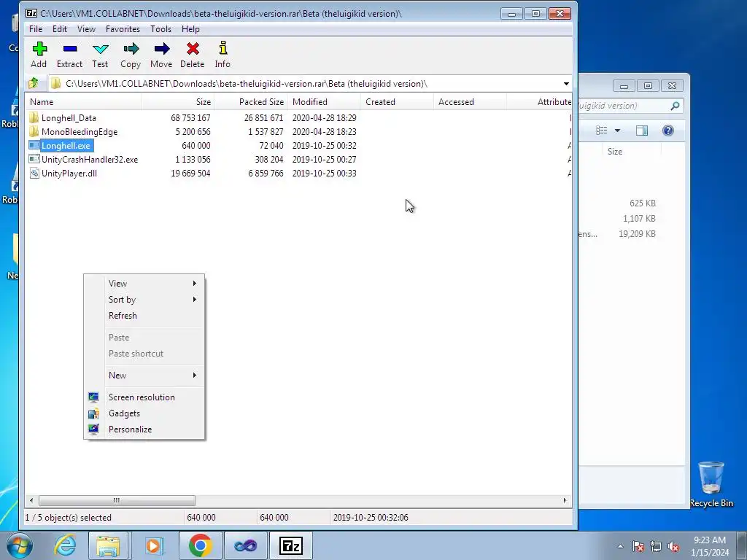
Task: Click the left arrow of horizontal scrollbar
Action: (x=31, y=500)
